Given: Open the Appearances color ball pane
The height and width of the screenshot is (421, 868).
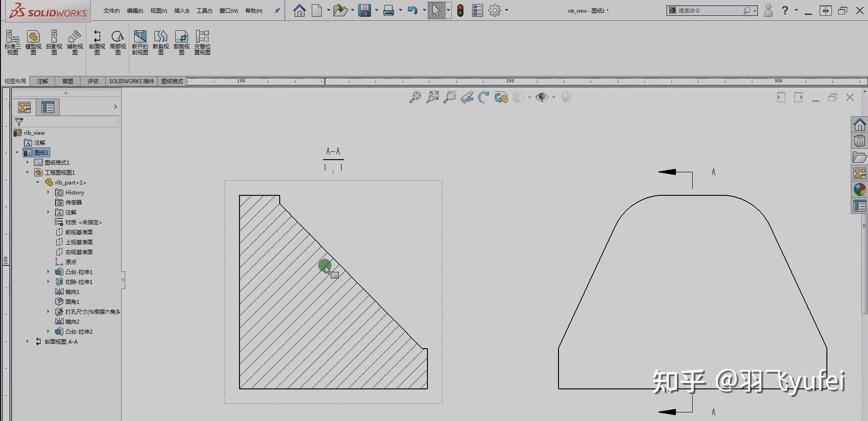Looking at the screenshot, I should click(859, 189).
